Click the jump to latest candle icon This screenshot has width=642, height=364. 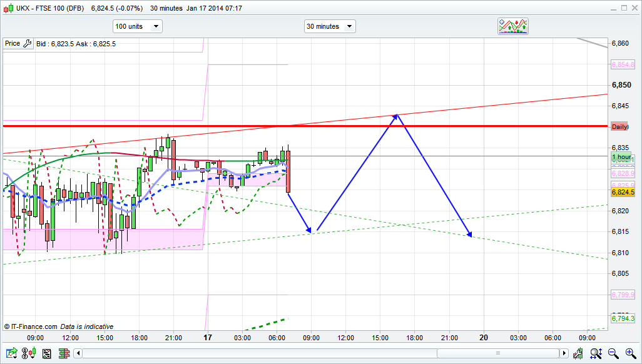click(578, 354)
